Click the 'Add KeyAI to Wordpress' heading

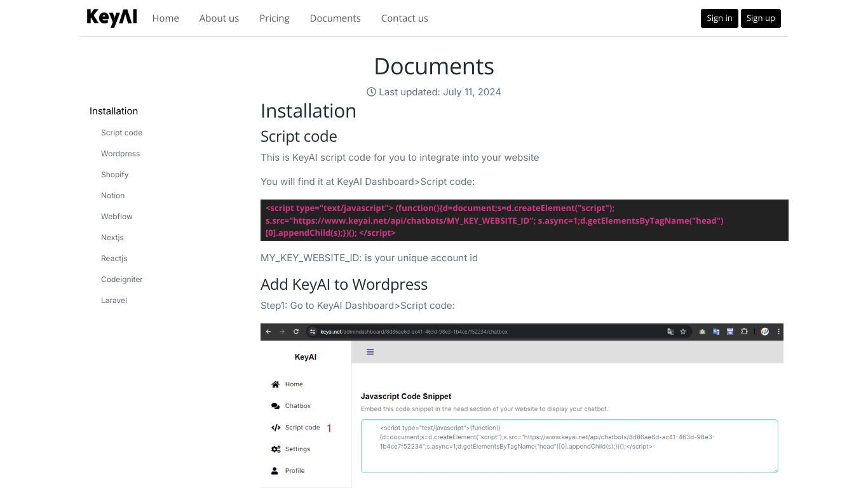coord(344,284)
